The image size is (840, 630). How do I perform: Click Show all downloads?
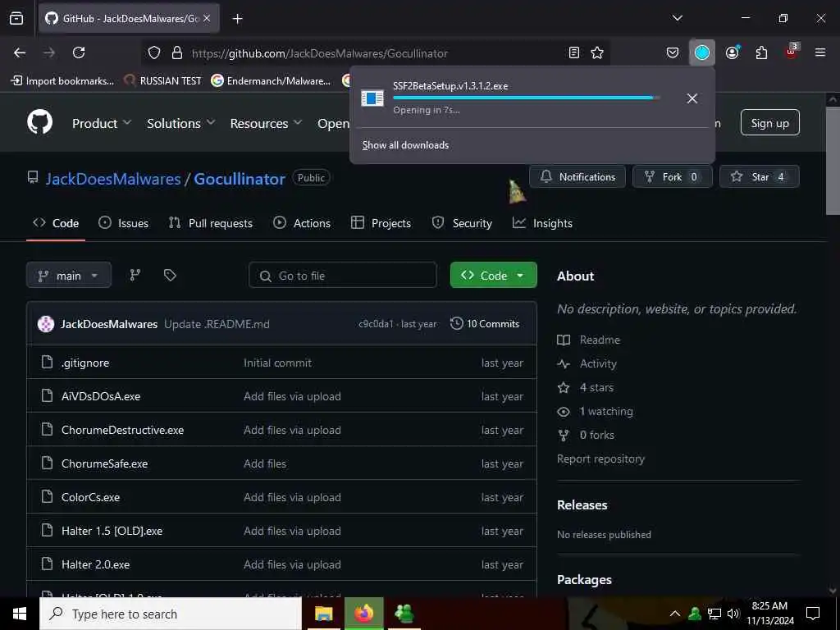click(405, 145)
